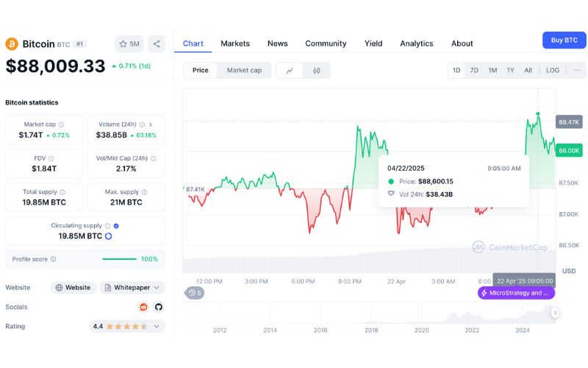Open the Reddit social icon
Viewport: 588px width, 368px height.
(143, 307)
